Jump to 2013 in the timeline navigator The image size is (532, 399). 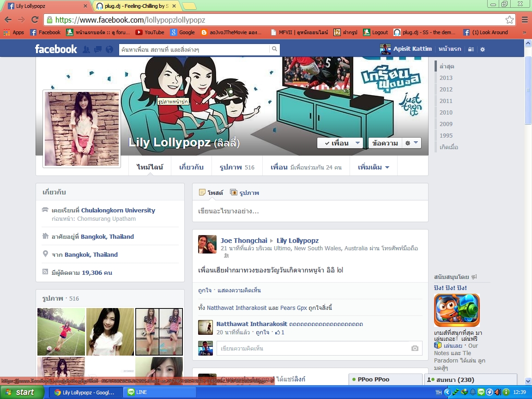pyautogui.click(x=446, y=78)
